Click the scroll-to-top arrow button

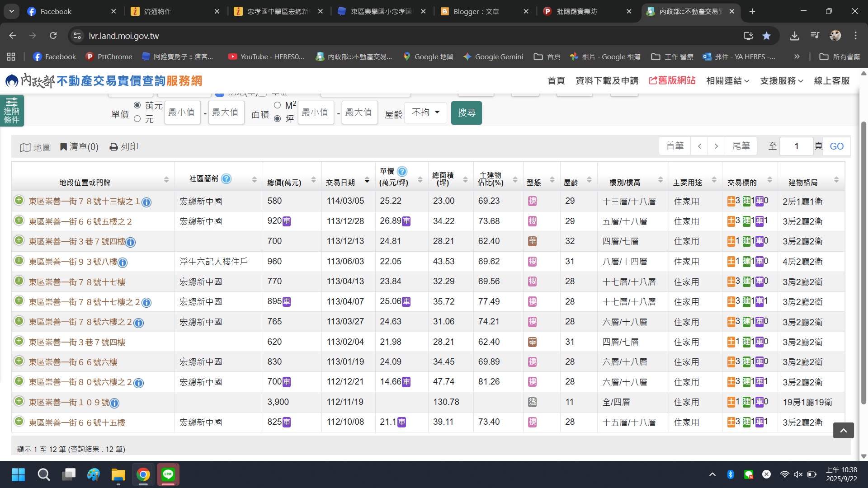(x=843, y=431)
